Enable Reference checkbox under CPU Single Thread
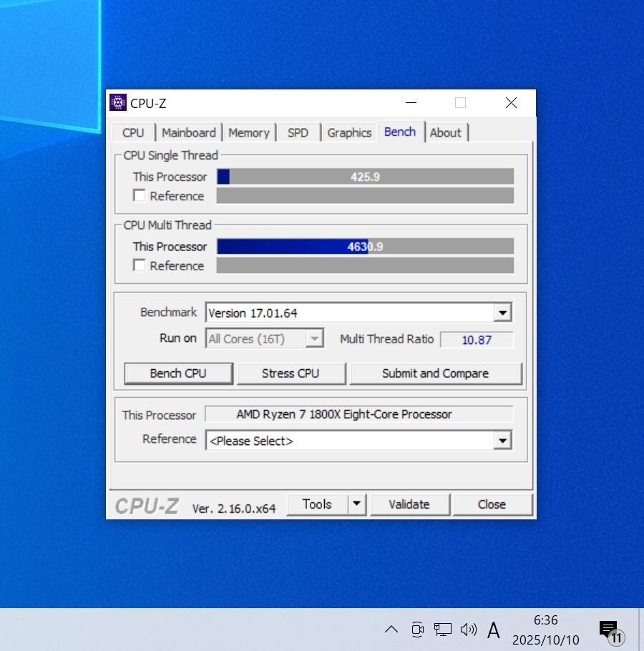The height and width of the screenshot is (651, 644). (140, 195)
